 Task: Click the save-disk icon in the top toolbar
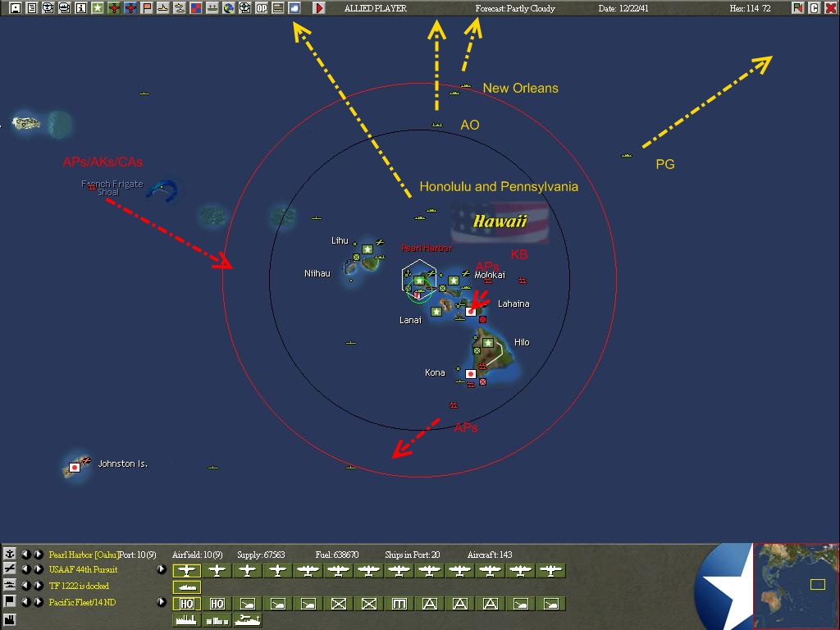15,8
